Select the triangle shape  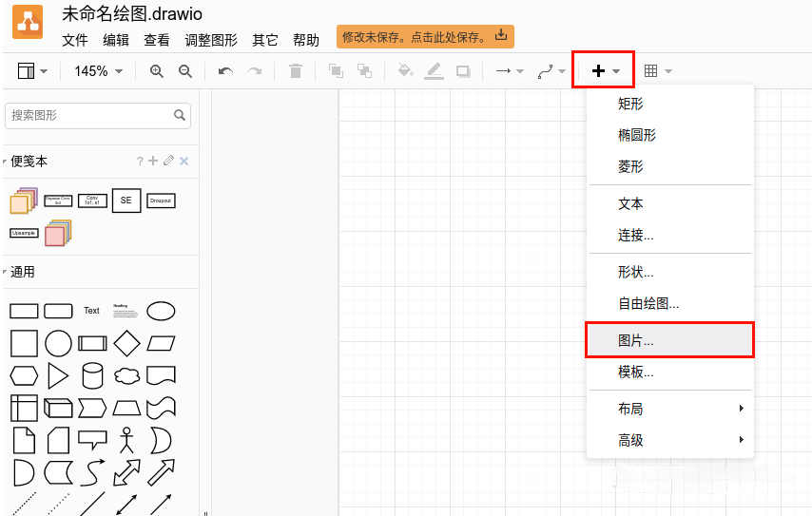tap(58, 375)
